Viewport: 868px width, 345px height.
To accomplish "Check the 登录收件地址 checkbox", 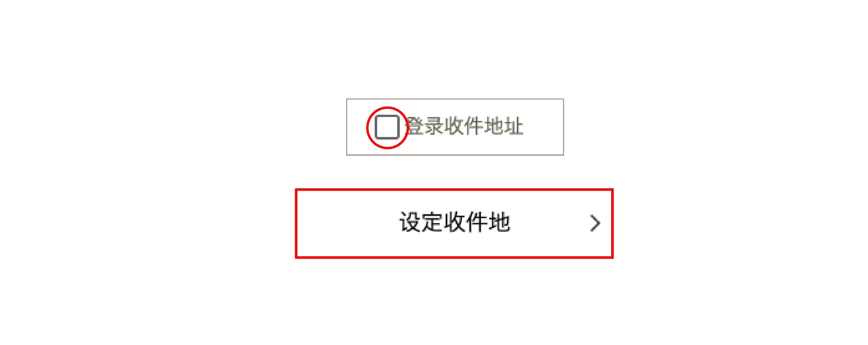I will [x=387, y=127].
